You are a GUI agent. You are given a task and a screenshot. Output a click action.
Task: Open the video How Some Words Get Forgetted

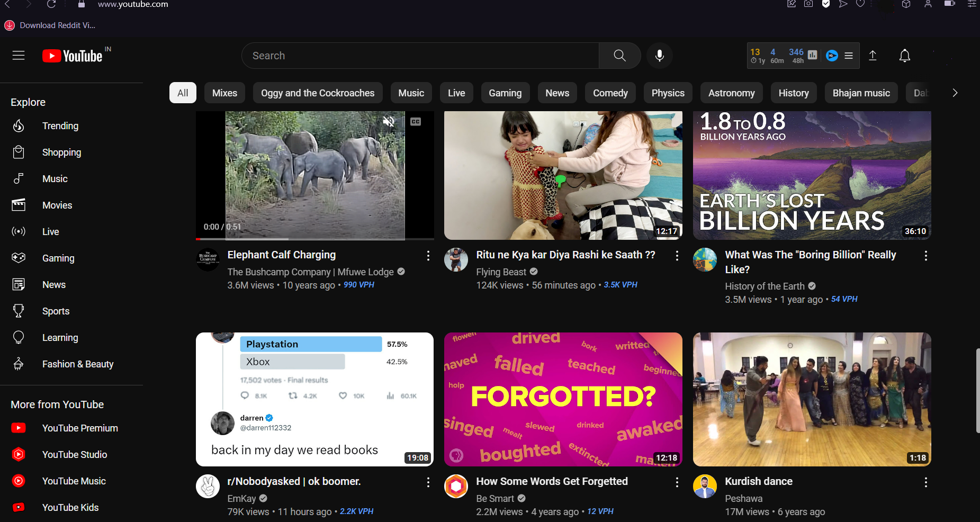pos(552,481)
